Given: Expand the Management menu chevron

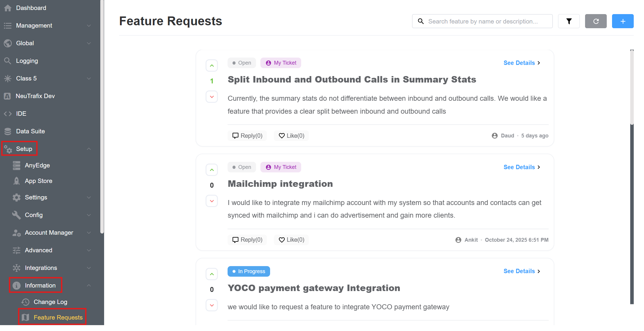Looking at the screenshot, I should click(x=89, y=26).
